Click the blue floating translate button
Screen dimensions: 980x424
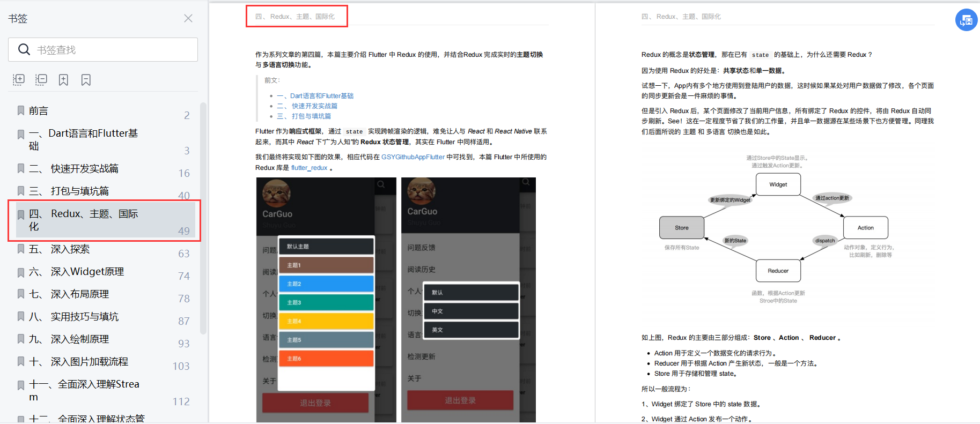pyautogui.click(x=967, y=20)
